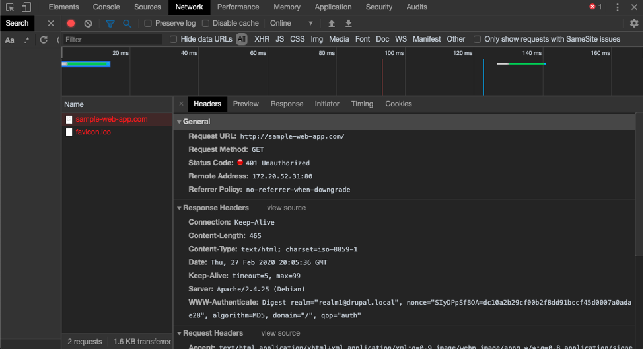Viewport: 644px width, 349px height.
Task: Enable the Disable cache checkbox
Action: 206,23
